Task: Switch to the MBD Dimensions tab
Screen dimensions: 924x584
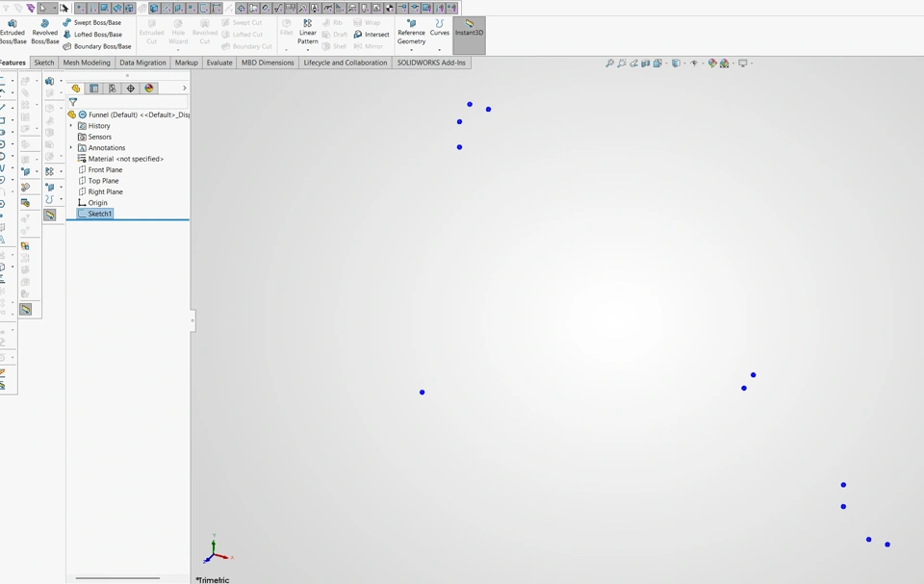Action: pos(268,63)
